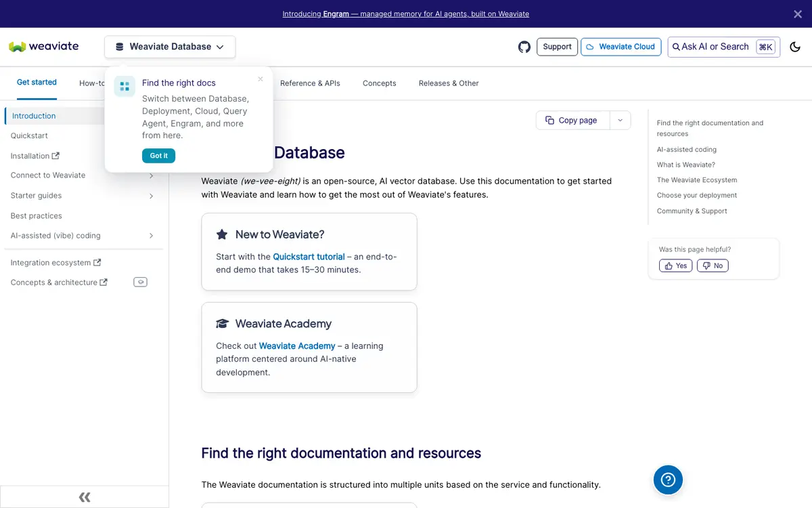Close the announcement banner
Screen dimensions: 812x508
point(798,14)
